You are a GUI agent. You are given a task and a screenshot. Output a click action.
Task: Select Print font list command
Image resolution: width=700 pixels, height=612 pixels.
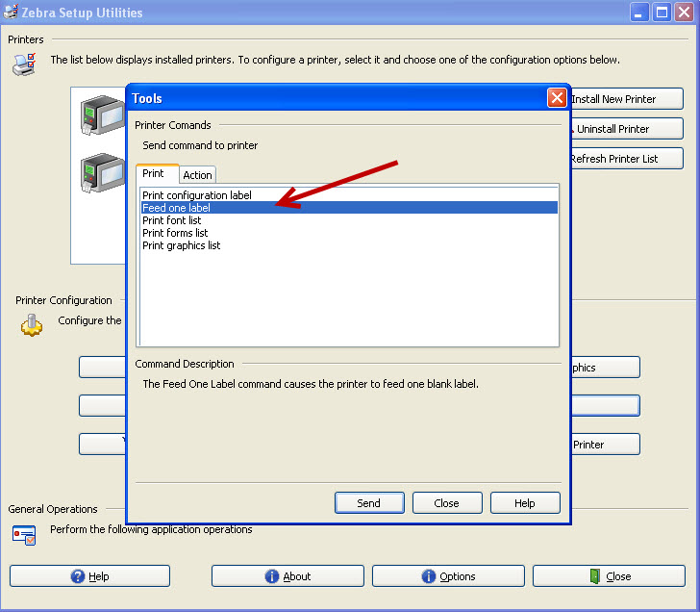click(172, 220)
